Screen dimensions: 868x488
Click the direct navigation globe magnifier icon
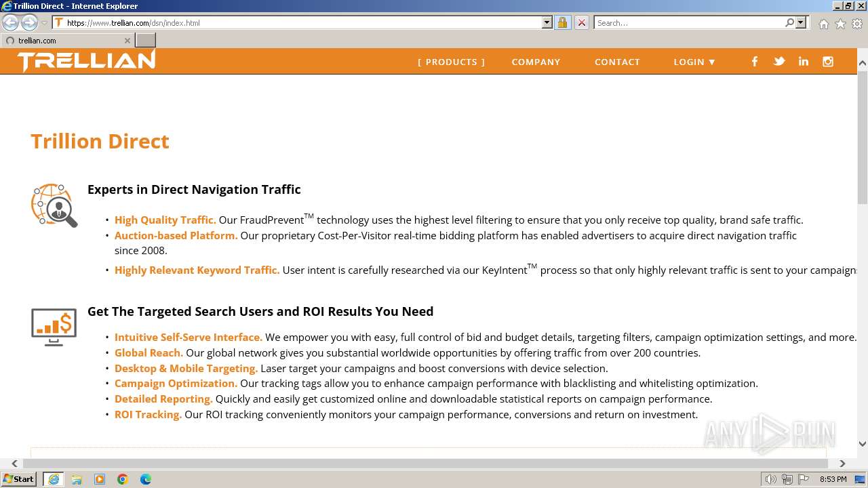[54, 205]
